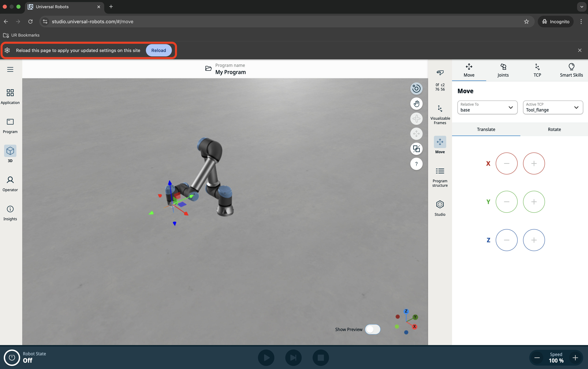The height and width of the screenshot is (369, 588).
Task: Click the orbit camera view icon
Action: 416,89
